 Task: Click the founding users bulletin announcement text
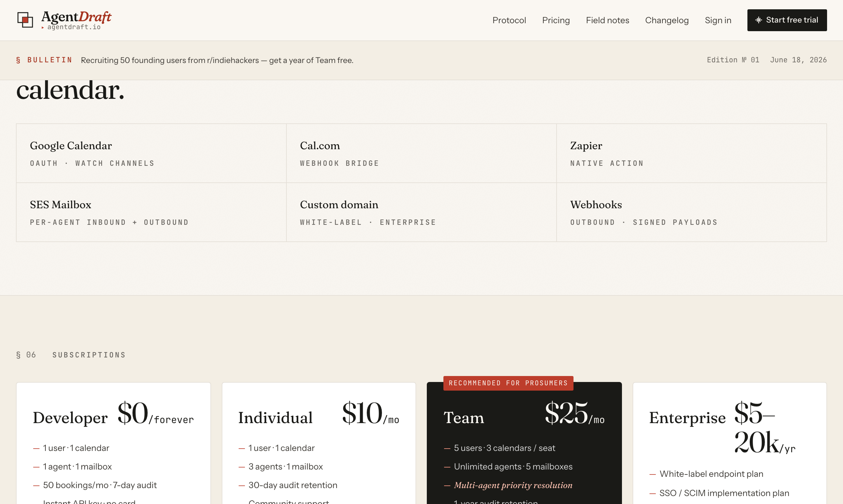click(x=217, y=60)
